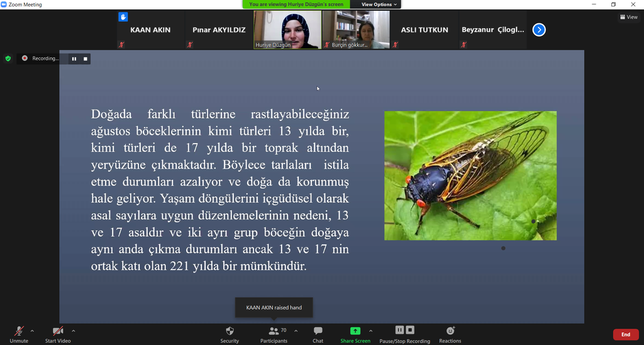
Task: Select ASLI TUTKUN participant tile
Action: click(425, 30)
